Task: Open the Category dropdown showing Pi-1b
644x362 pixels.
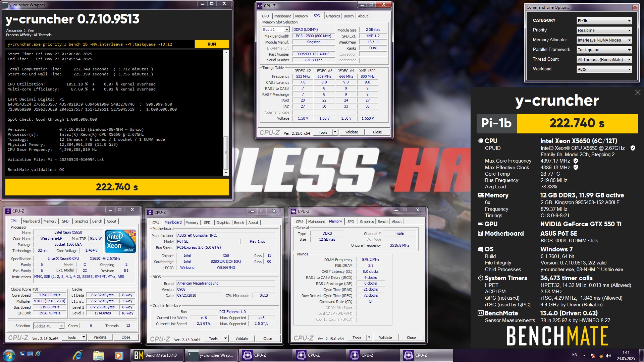Action: [x=604, y=20]
